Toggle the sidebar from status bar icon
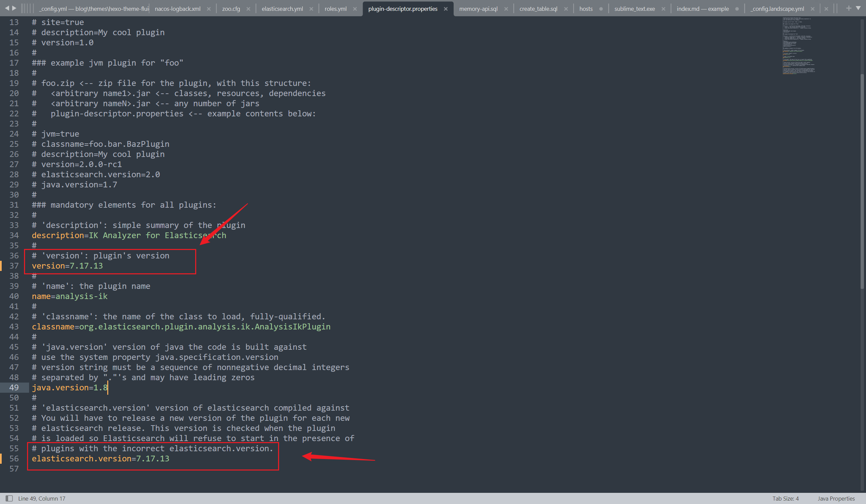 pyautogui.click(x=9, y=498)
